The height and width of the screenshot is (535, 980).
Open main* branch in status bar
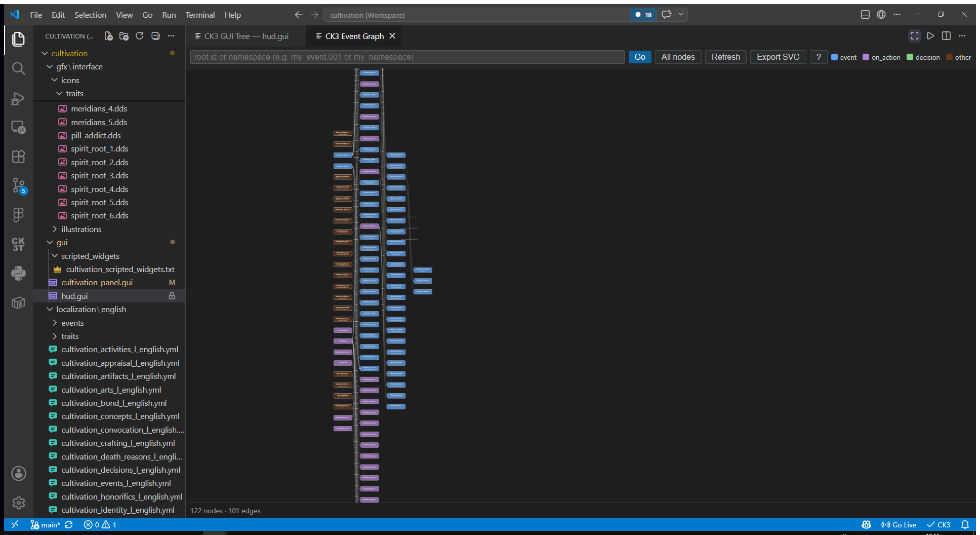[x=46, y=525]
